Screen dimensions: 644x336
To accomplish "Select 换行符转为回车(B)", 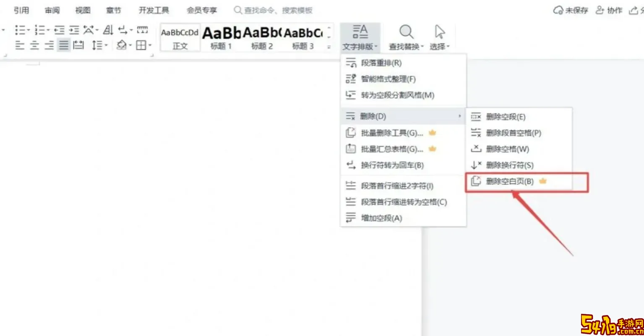I will [403, 165].
